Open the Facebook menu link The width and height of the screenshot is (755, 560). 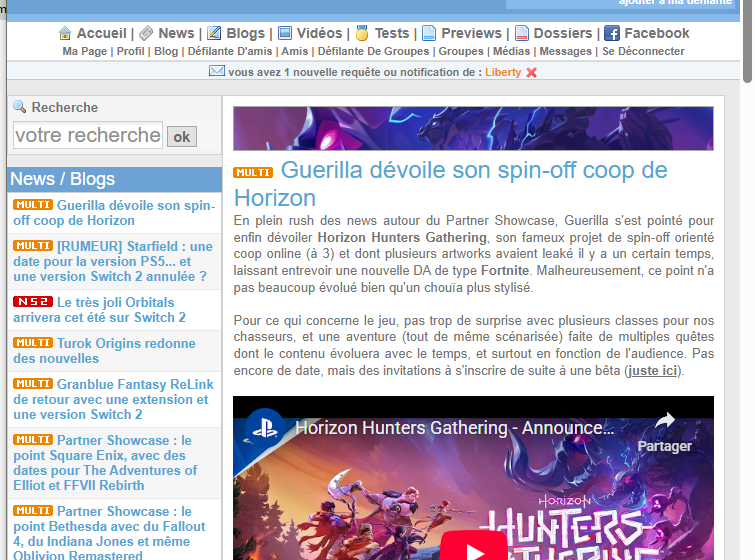[657, 33]
